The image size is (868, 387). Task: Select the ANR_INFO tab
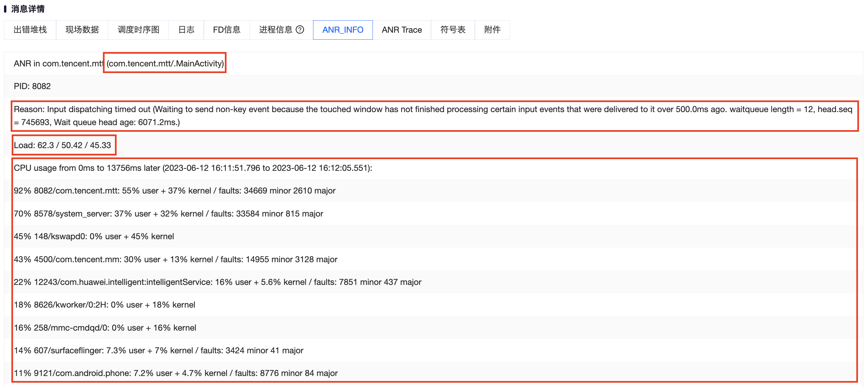[x=342, y=30]
